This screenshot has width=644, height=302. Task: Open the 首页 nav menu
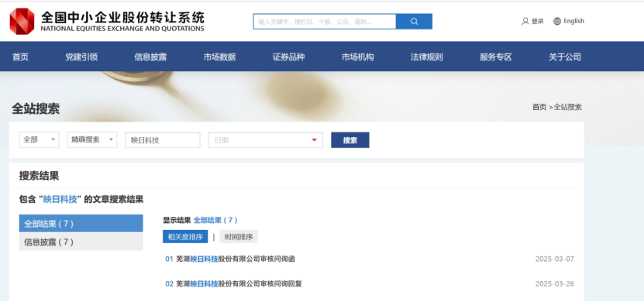click(20, 57)
